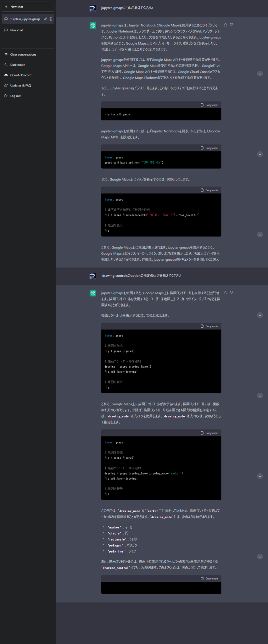268x644 pixels.
Task: Log out from the sidebar
Action: pos(28,96)
